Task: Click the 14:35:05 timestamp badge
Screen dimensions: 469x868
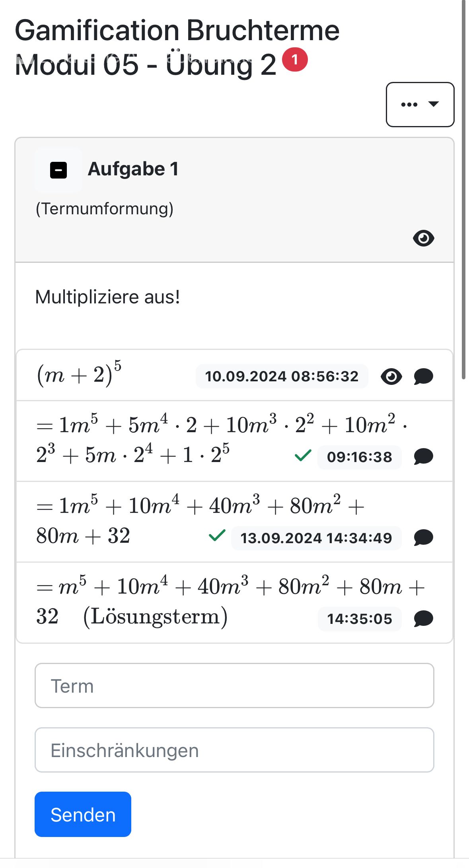Action: 359,619
